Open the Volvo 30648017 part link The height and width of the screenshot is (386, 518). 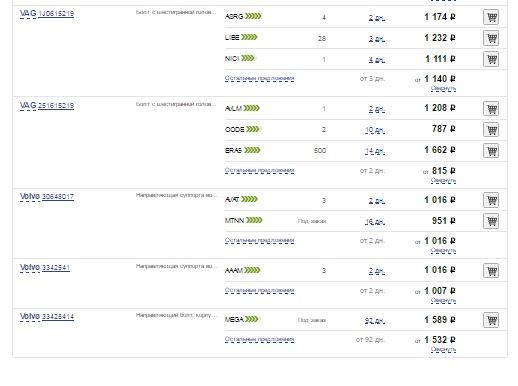click(58, 197)
